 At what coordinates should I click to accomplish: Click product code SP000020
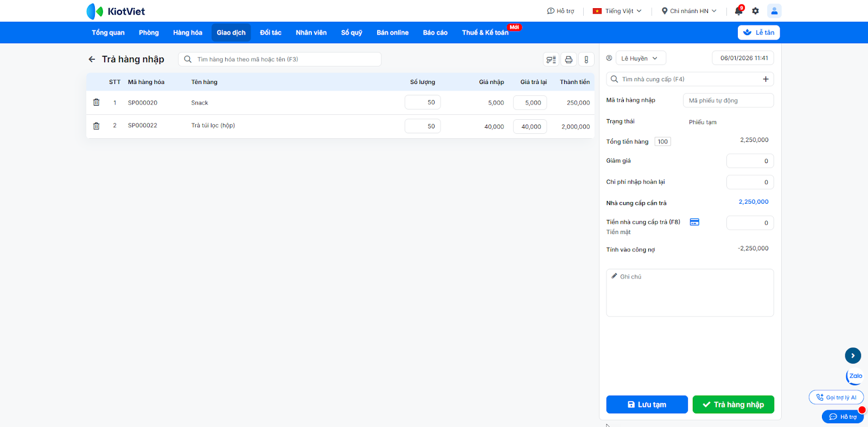point(143,103)
